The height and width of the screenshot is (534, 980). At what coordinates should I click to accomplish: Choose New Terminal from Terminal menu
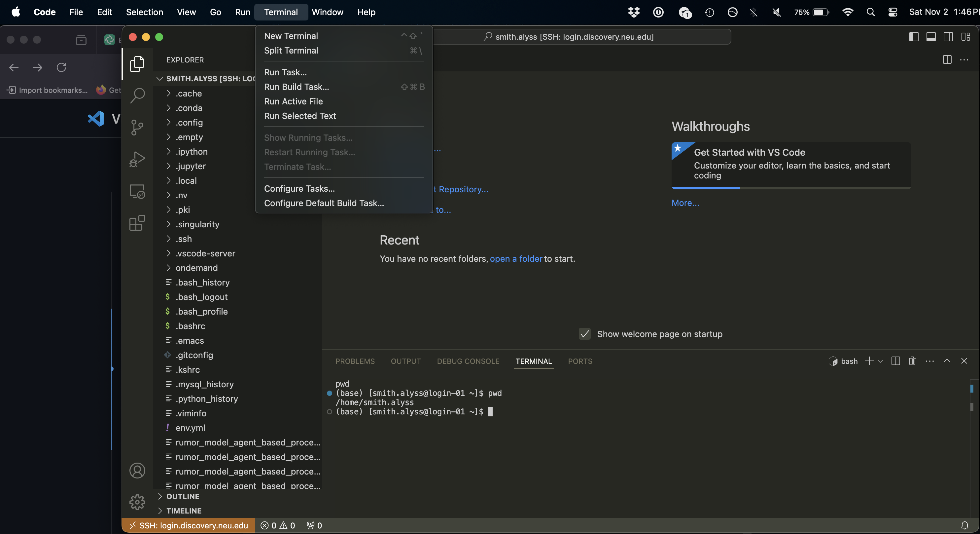tap(343, 36)
